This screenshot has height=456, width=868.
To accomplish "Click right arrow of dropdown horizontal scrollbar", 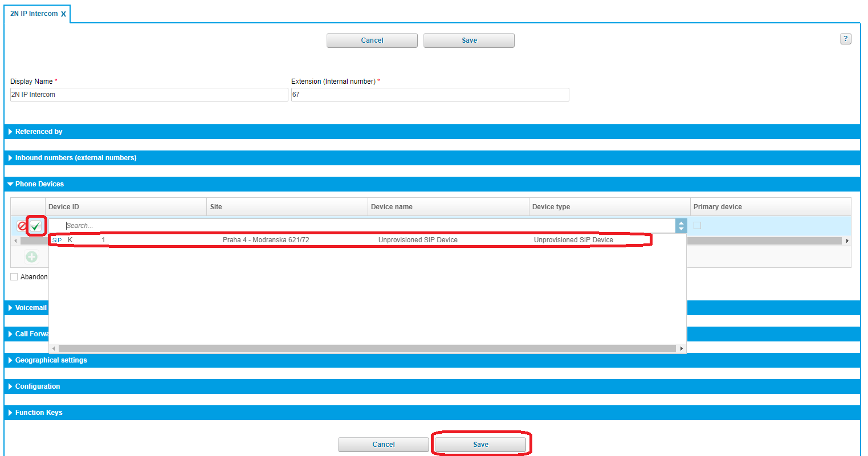I will tap(681, 348).
